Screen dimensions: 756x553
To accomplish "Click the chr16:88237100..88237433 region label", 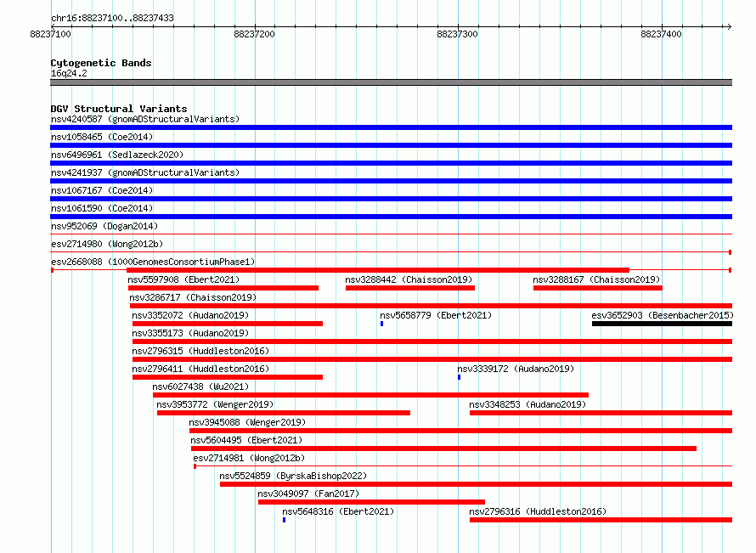I will (x=112, y=19).
